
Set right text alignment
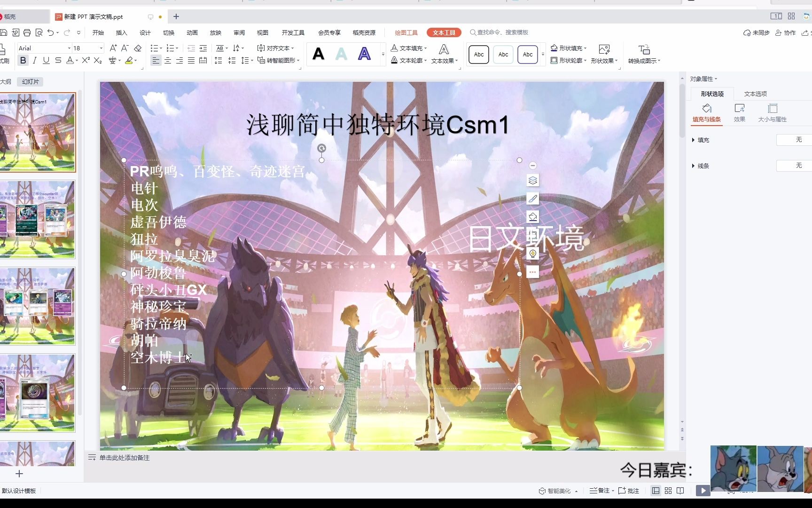[x=180, y=60]
